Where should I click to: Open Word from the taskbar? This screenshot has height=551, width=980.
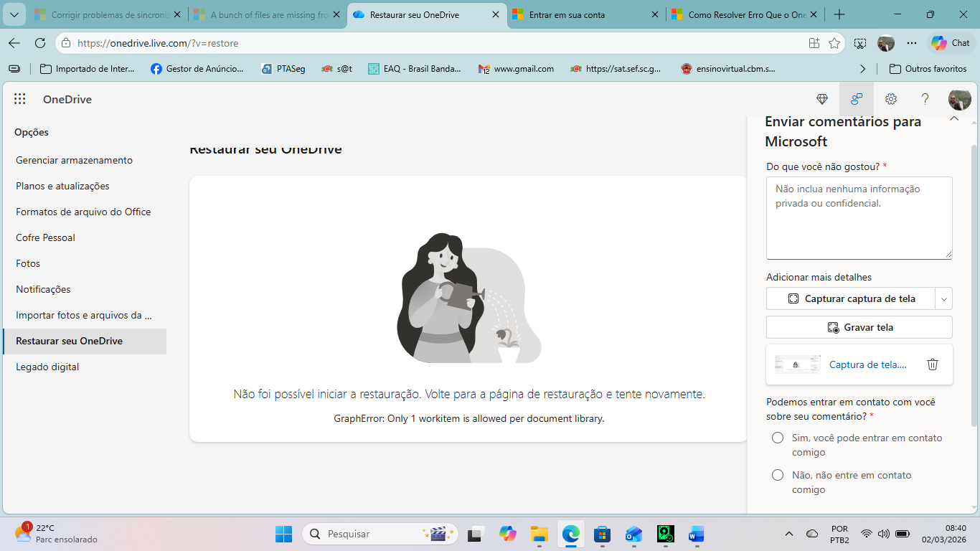(x=697, y=534)
